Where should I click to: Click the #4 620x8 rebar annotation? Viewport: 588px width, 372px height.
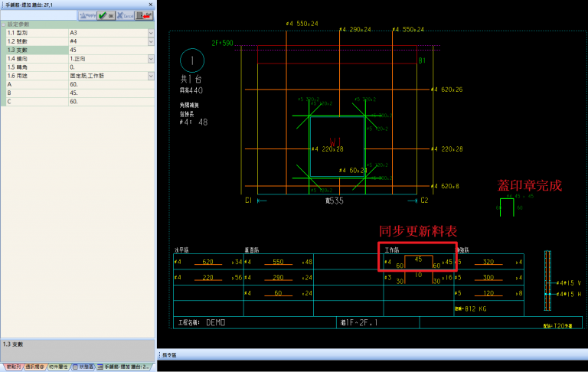pos(445,186)
